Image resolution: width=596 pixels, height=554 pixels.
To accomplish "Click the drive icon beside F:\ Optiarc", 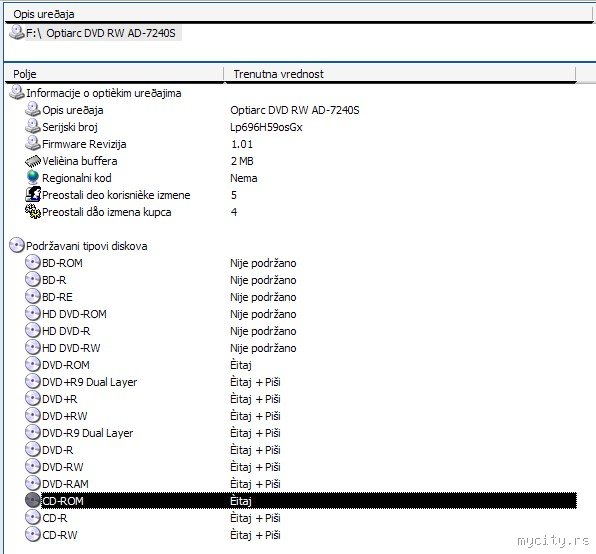I will point(17,32).
